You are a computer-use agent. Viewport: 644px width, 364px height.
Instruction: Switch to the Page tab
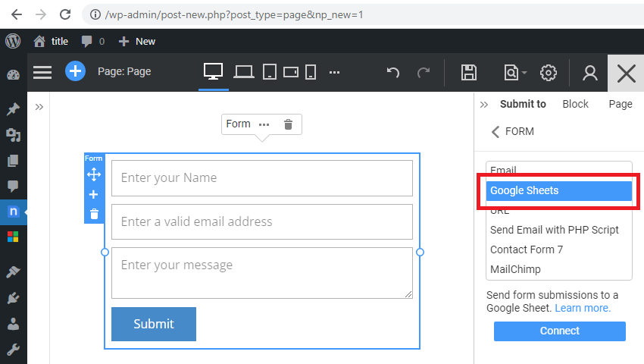(x=621, y=104)
